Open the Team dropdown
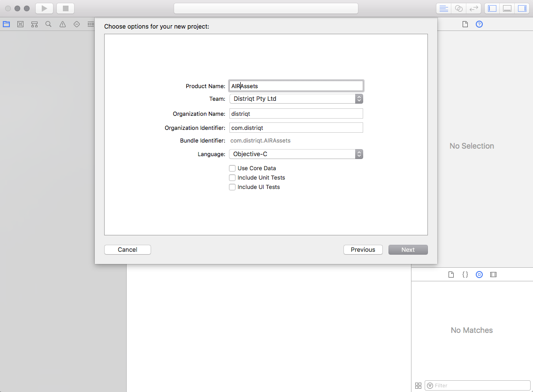Image resolution: width=533 pixels, height=392 pixels. pyautogui.click(x=296, y=98)
